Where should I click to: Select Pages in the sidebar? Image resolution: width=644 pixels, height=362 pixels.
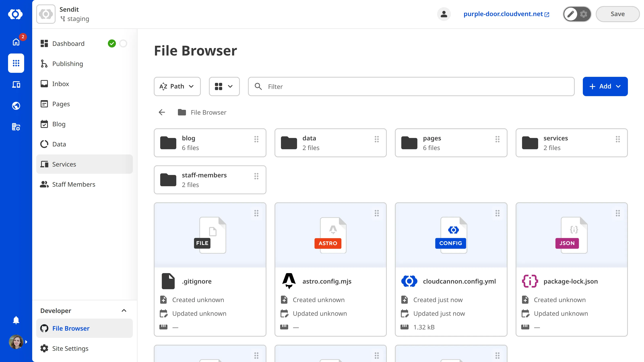61,104
